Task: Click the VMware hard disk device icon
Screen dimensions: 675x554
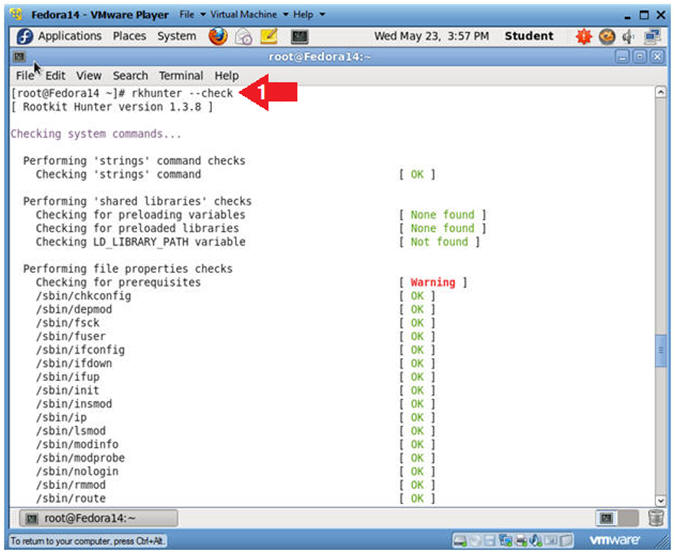Action: click(x=459, y=541)
